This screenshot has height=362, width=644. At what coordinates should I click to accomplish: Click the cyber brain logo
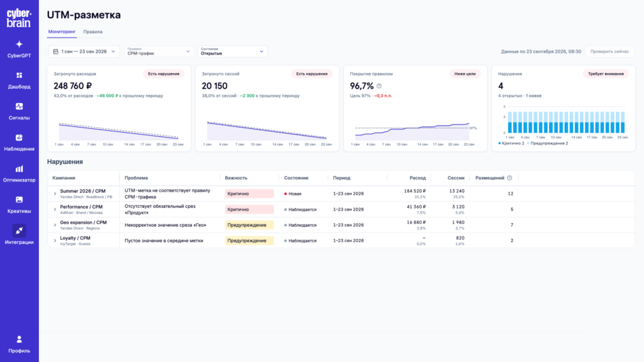click(19, 18)
